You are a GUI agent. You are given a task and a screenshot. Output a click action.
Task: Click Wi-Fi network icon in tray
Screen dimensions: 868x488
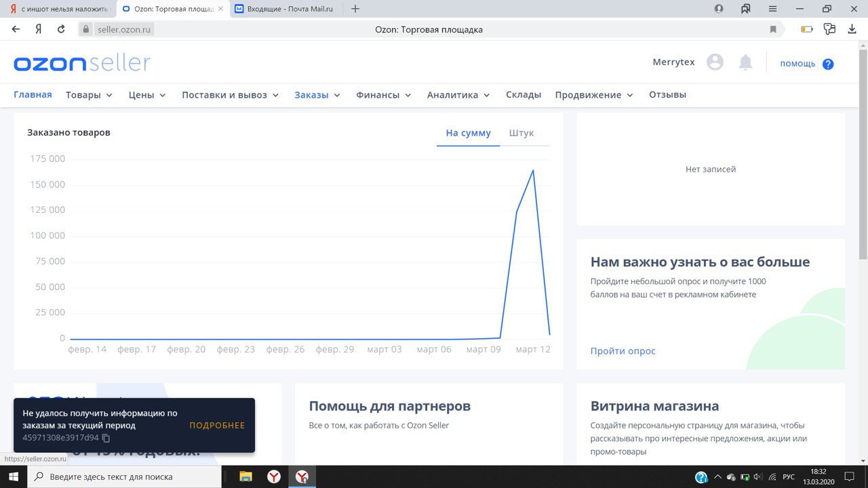click(x=772, y=476)
